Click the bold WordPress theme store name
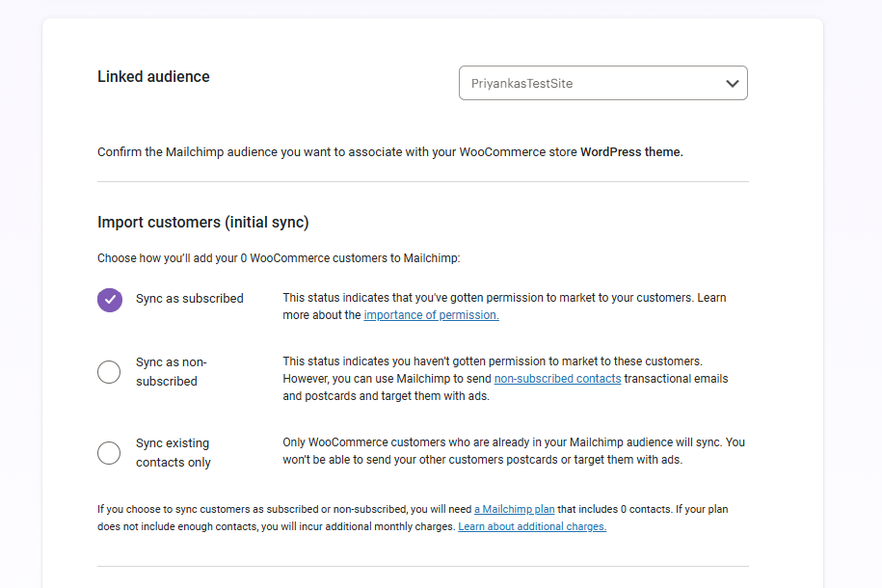This screenshot has height=588, width=882. (x=631, y=152)
